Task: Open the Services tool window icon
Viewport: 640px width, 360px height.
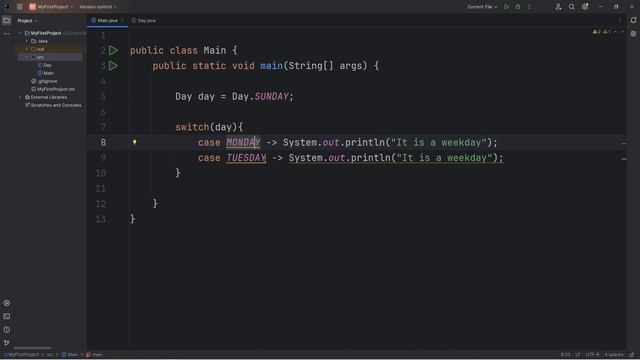Action: [7, 303]
